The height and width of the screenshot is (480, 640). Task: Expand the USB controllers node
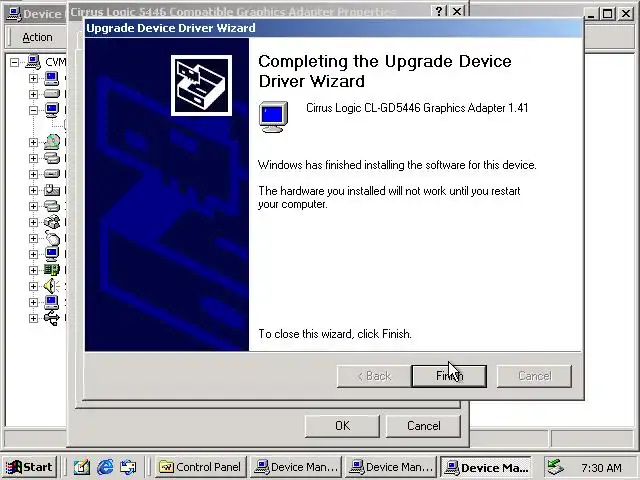tap(33, 318)
